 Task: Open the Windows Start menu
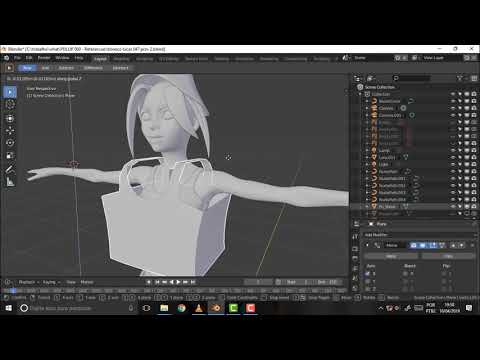8,308
